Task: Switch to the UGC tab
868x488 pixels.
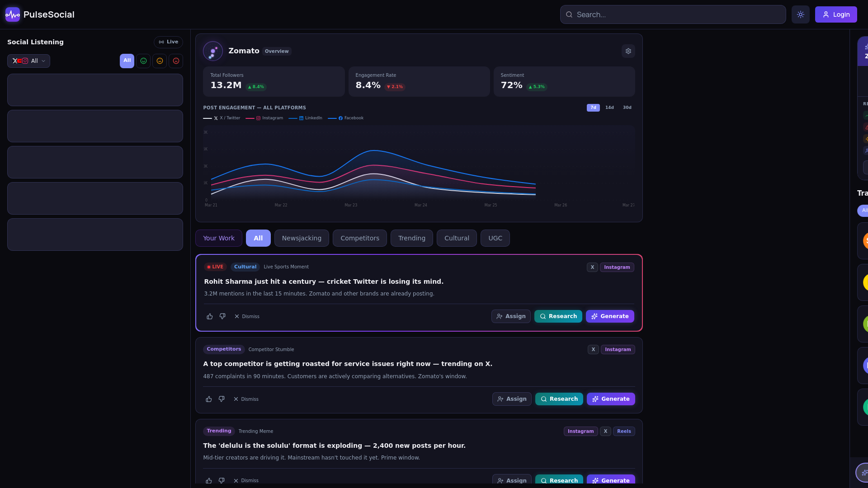Action: click(x=495, y=238)
